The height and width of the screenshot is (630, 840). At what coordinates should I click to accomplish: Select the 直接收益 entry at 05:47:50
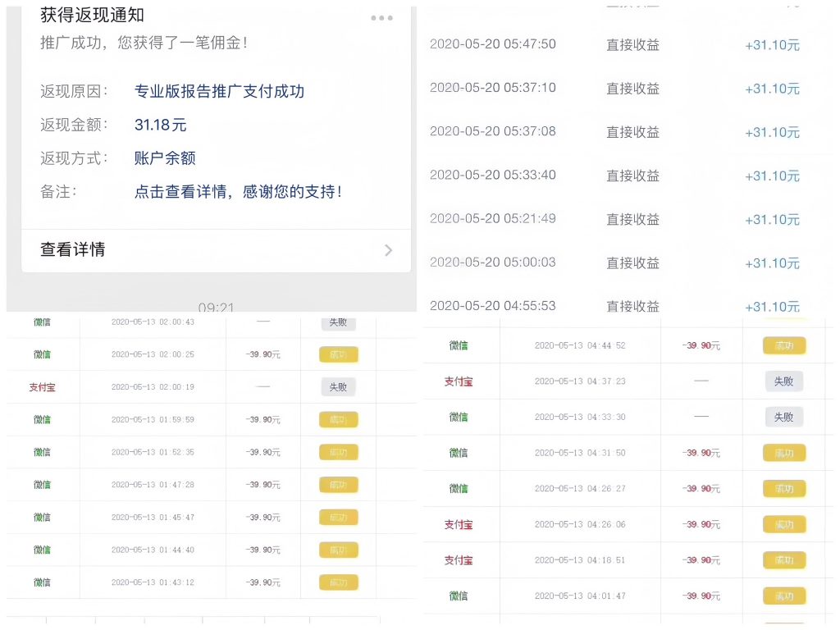pos(632,45)
